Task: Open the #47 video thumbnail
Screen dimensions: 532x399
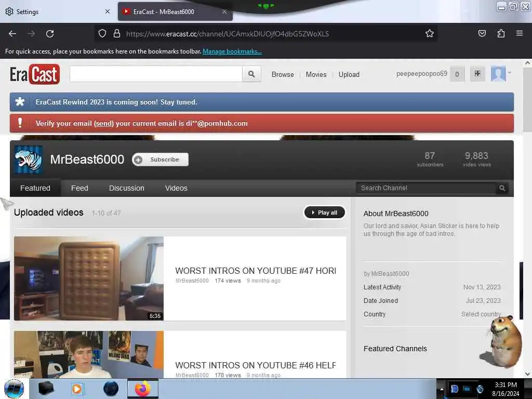Action: point(88,278)
